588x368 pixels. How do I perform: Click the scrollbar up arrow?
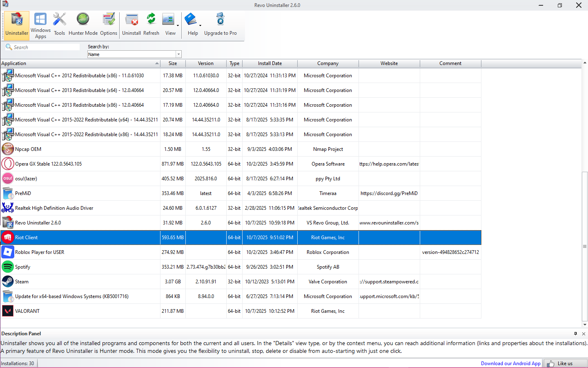(585, 63)
